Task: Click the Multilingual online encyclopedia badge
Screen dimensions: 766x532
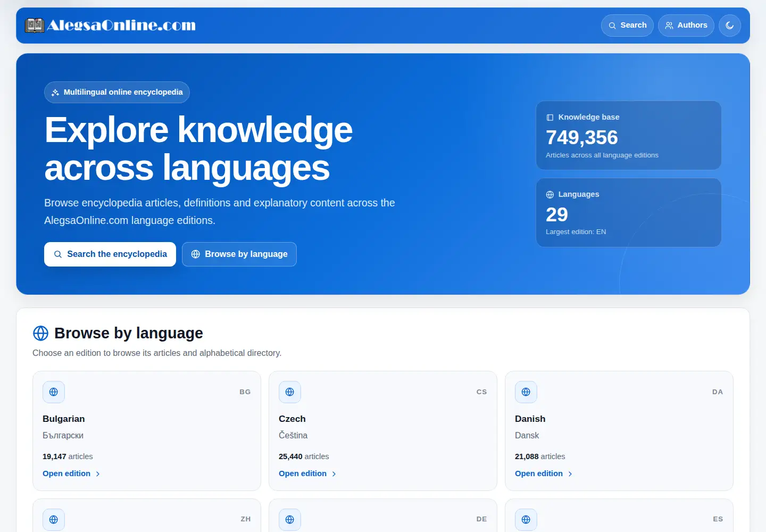Action: (x=117, y=92)
